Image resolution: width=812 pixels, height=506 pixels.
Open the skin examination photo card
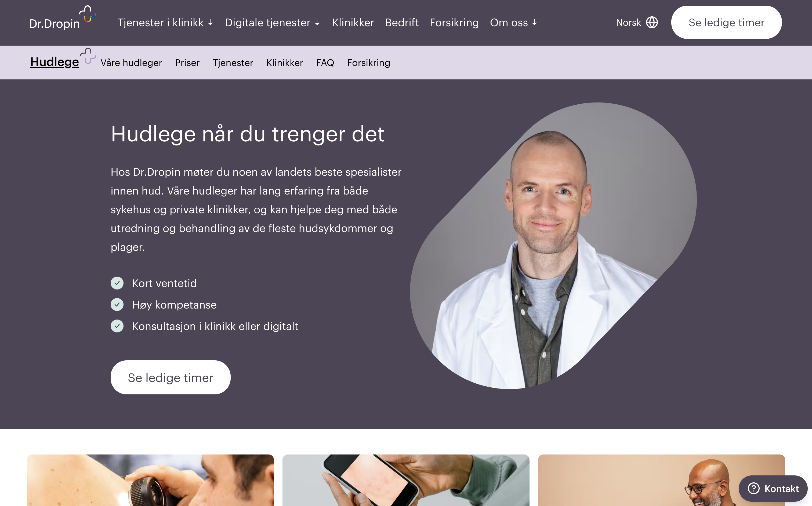click(x=150, y=480)
